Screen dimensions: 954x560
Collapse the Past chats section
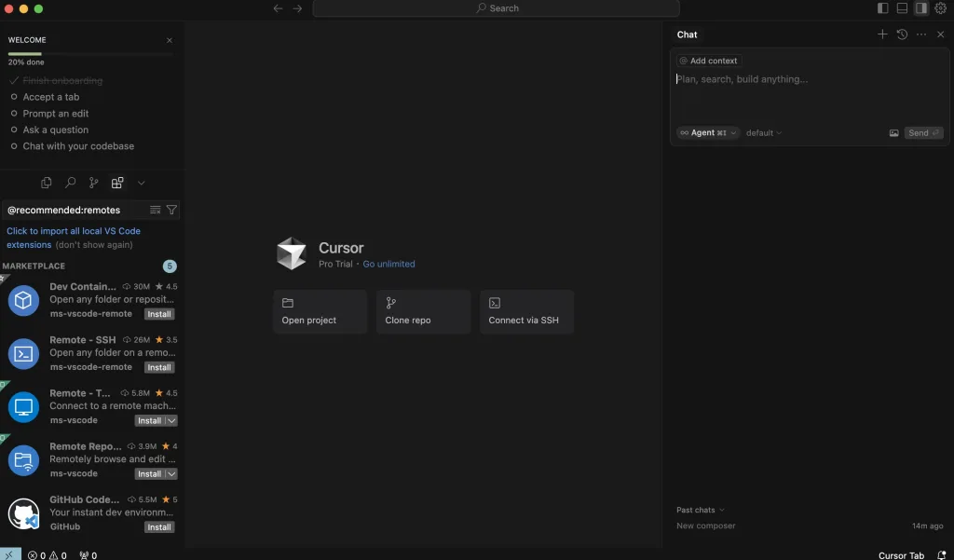tap(701, 510)
